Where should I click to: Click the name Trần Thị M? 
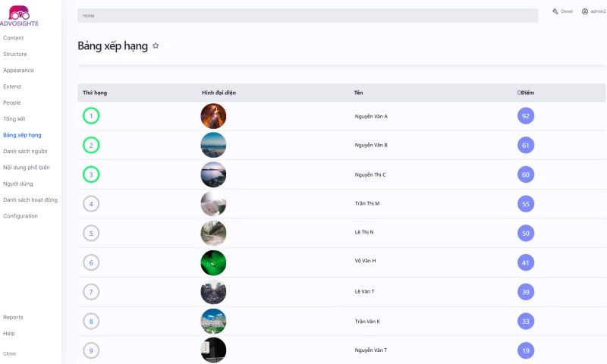[x=367, y=203]
